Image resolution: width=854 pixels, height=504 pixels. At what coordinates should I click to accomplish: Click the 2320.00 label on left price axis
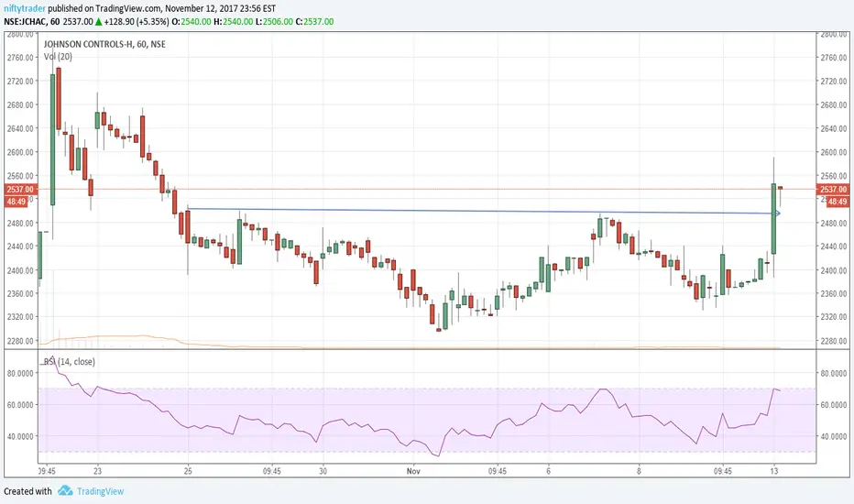click(x=20, y=316)
